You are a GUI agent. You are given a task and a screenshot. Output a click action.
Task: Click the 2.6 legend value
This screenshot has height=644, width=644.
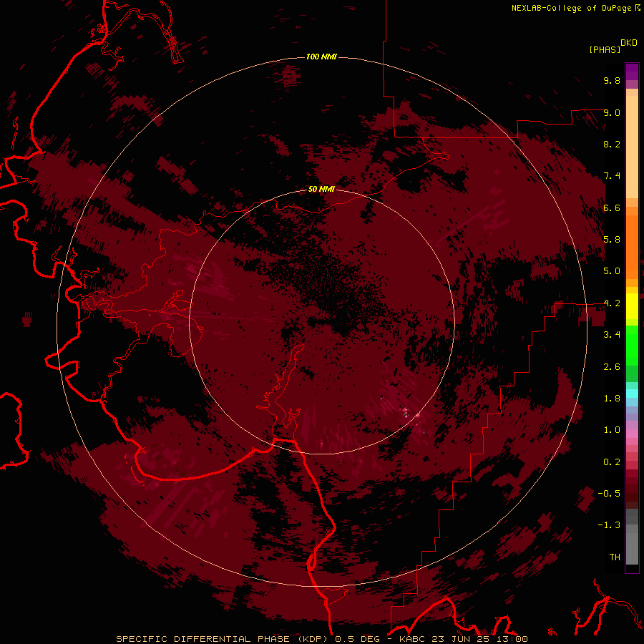pos(612,367)
